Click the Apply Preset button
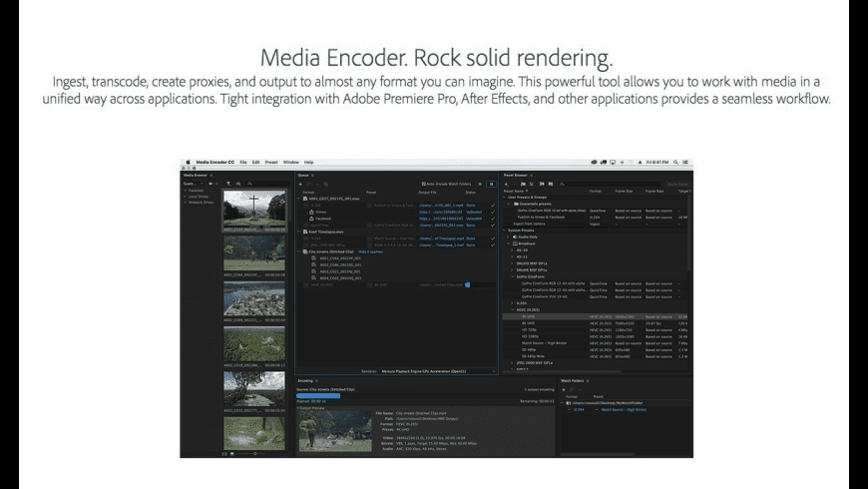 point(677,184)
